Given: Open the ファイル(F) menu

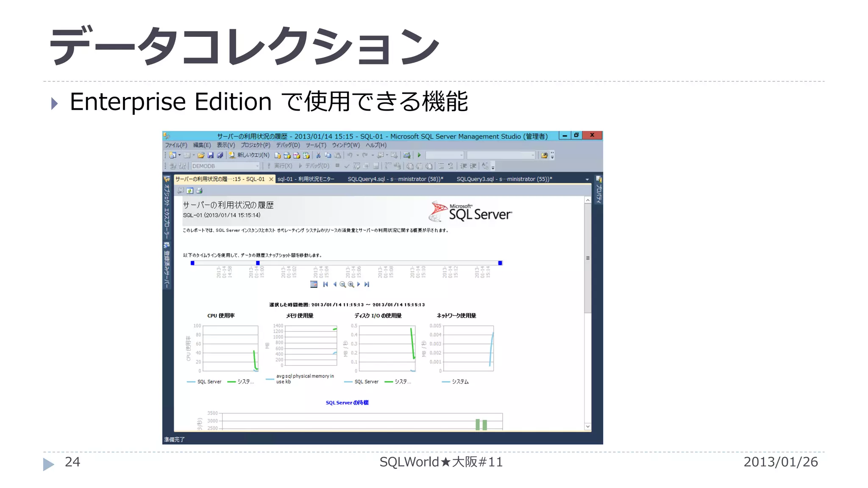Looking at the screenshot, I should pyautogui.click(x=176, y=145).
